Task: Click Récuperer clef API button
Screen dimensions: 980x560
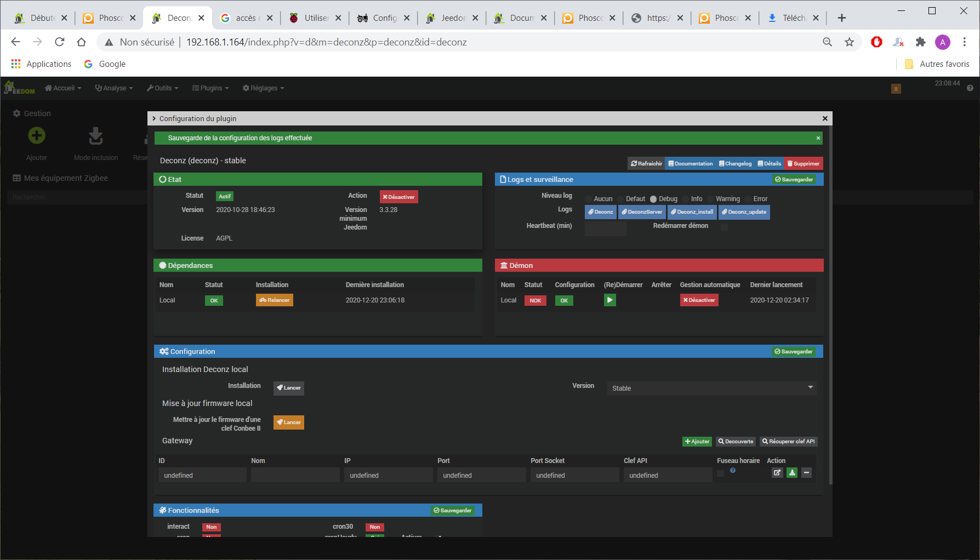Action: [789, 442]
